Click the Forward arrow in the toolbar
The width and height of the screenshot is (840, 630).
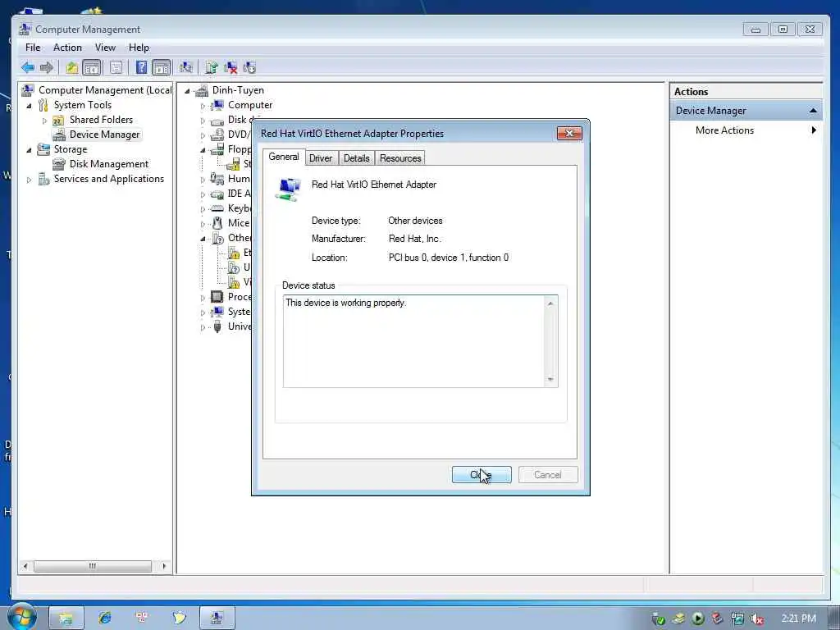[47, 67]
